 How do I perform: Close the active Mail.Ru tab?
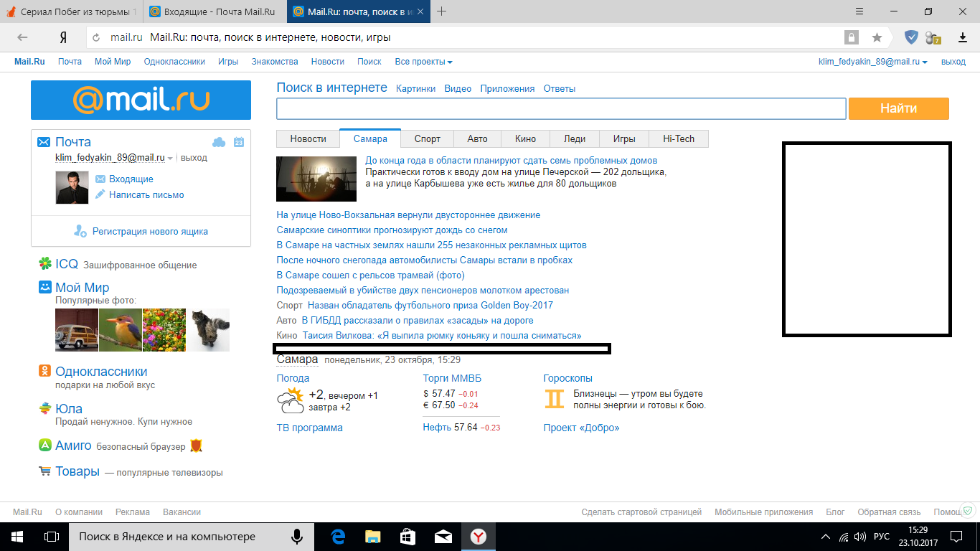coord(420,12)
